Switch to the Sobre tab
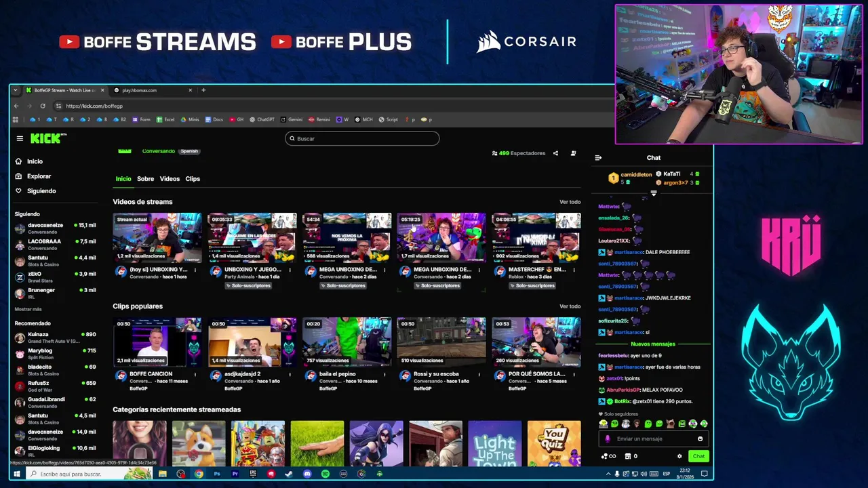The height and width of the screenshot is (488, 868). coord(146,179)
